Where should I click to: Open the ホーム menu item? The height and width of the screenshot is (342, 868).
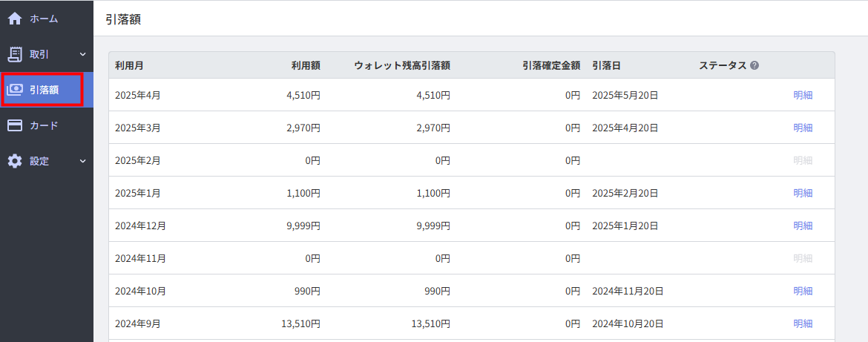pyautogui.click(x=44, y=19)
